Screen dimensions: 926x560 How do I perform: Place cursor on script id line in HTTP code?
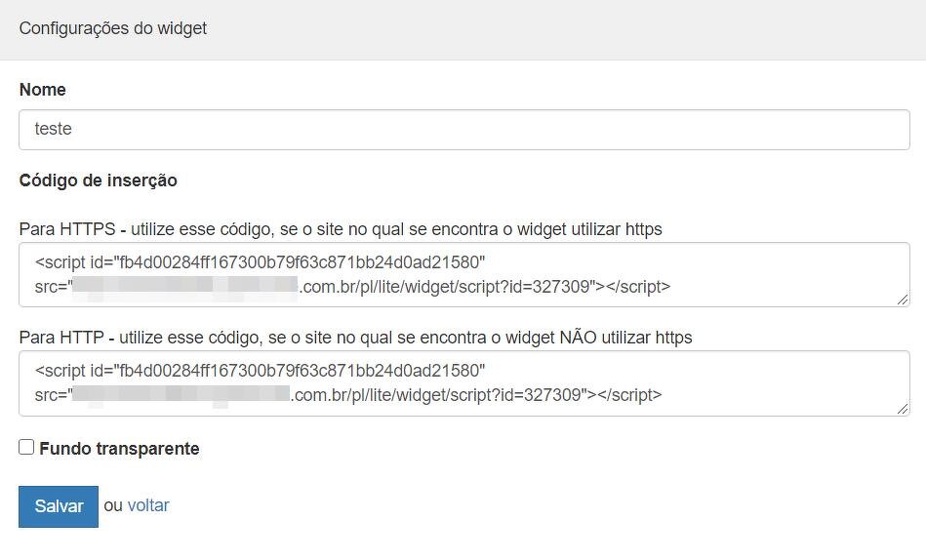pos(260,372)
